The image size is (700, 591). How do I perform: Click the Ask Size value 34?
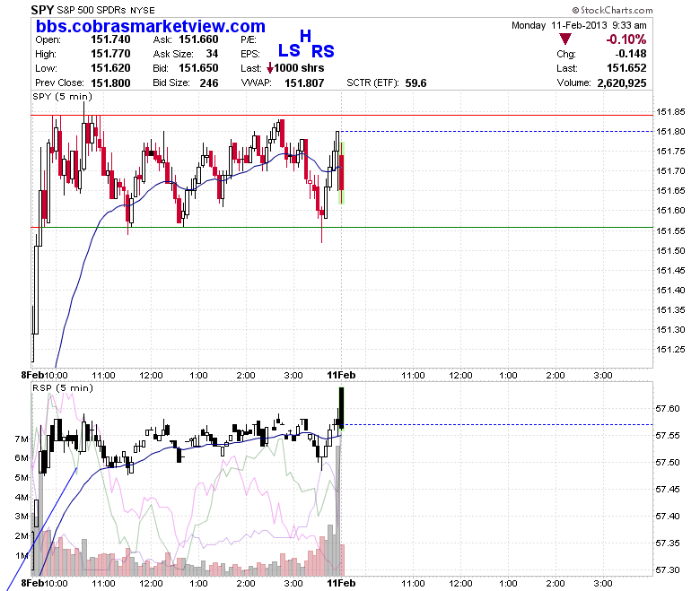[212, 54]
